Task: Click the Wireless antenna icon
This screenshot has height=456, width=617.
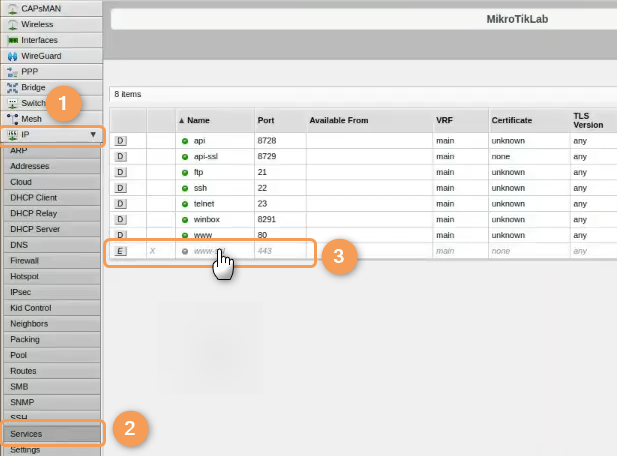Action: (13, 24)
